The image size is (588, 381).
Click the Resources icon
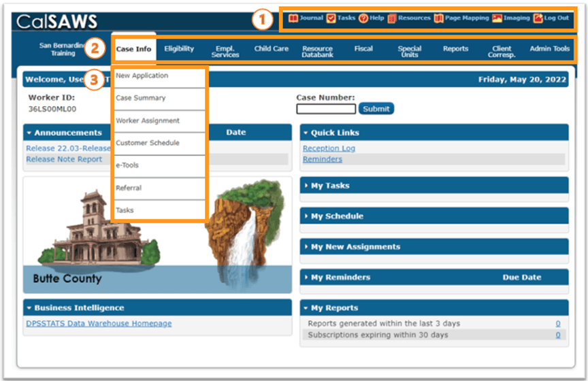point(392,18)
